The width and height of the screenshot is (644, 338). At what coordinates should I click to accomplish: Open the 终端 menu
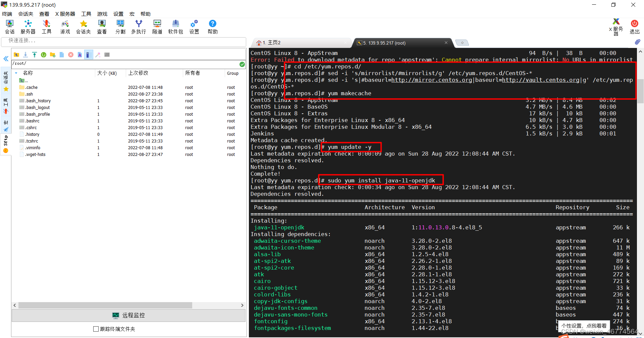(x=7, y=14)
